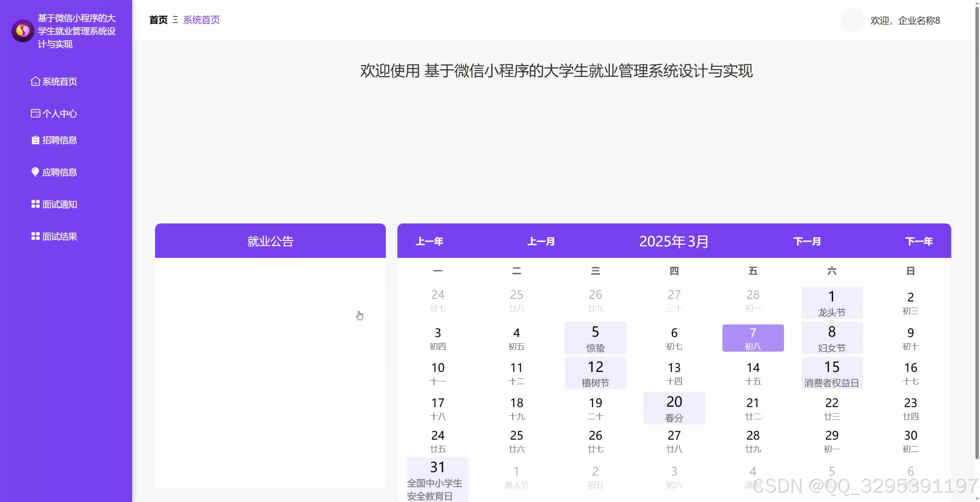Click the 面试结果 grid icon
Screen dimensions: 980x502
click(x=35, y=236)
